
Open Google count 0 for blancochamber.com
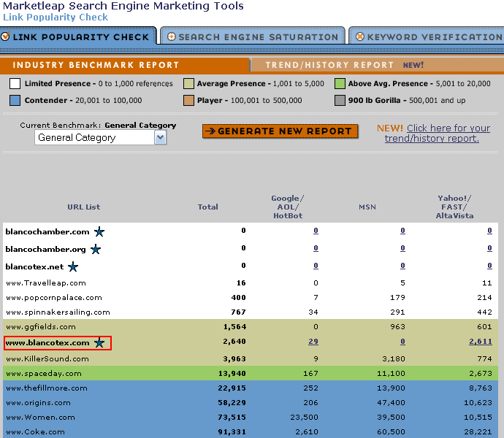coord(316,231)
